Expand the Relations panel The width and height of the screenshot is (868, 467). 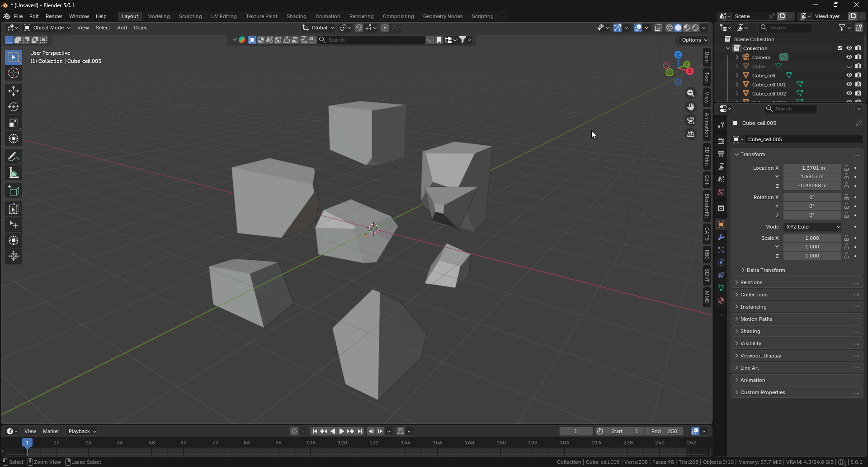point(751,282)
